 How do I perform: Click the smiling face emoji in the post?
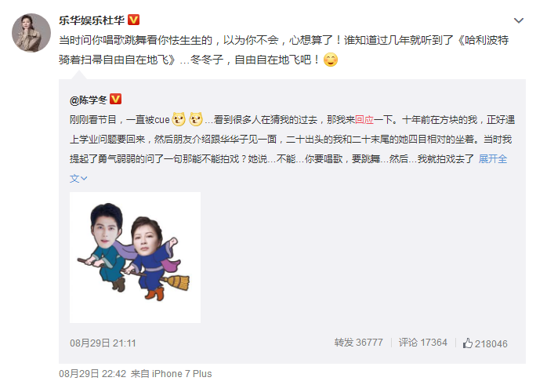point(331,60)
